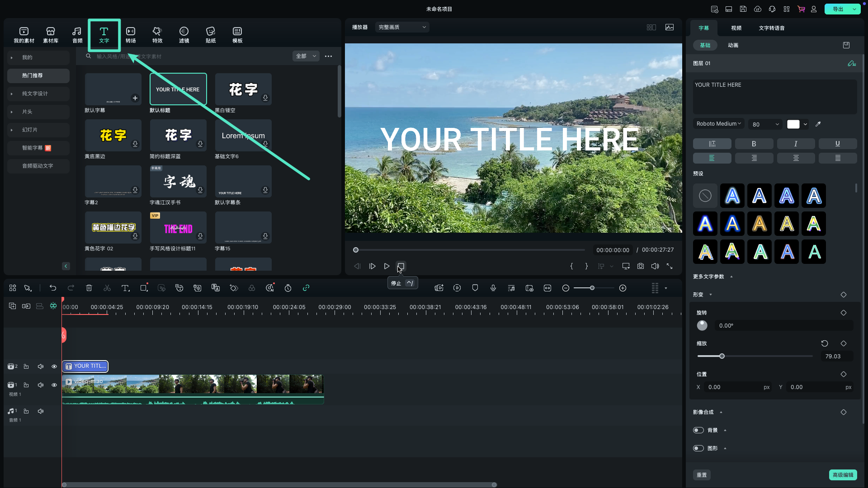Select the Stickers tool icon

tap(210, 34)
